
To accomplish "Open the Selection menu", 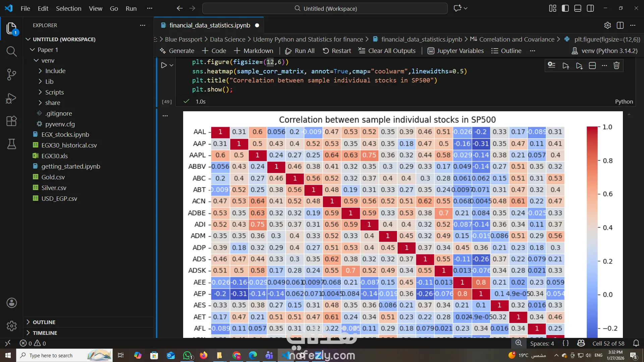I will pos(68,8).
